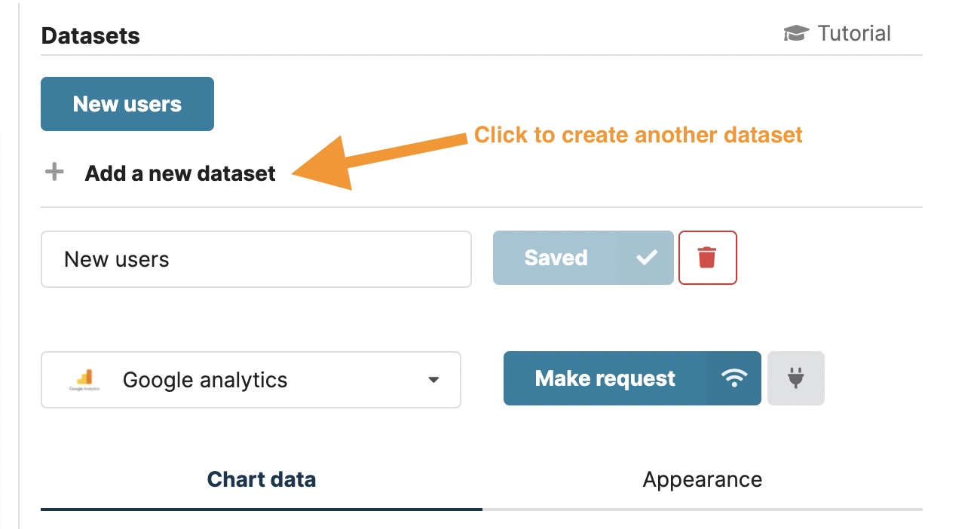
Task: Open the Tutorial via the graduation cap icon
Action: (x=795, y=32)
